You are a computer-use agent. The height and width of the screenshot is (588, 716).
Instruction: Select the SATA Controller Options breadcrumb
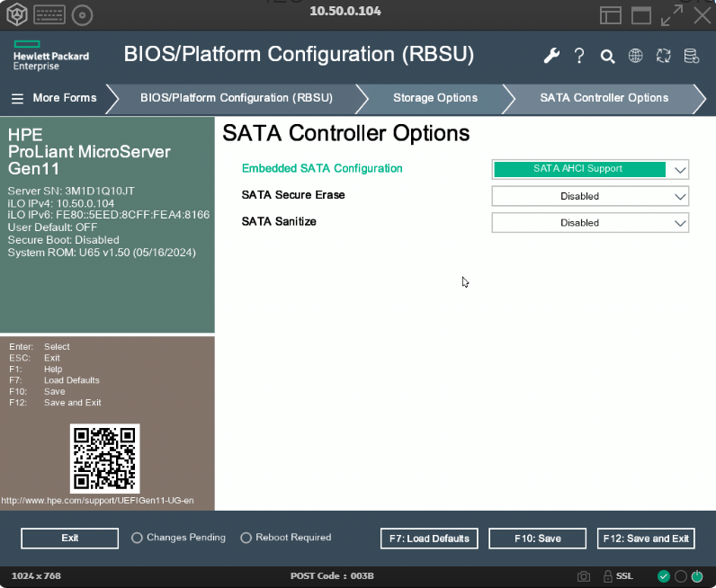604,98
